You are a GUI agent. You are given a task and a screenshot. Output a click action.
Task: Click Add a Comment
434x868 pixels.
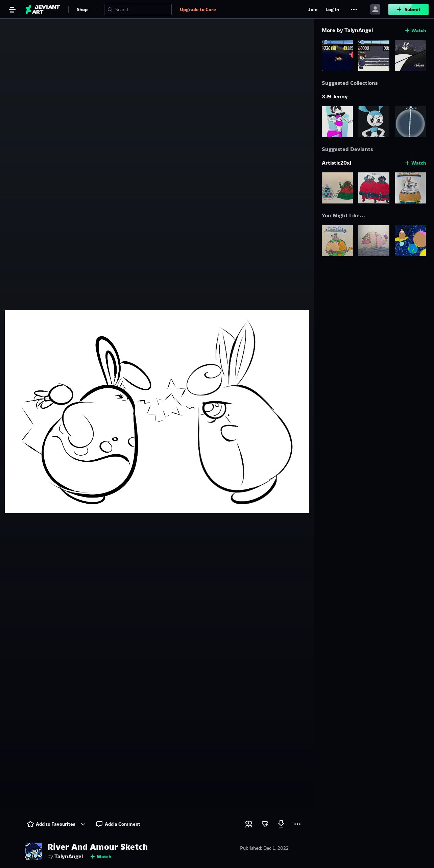click(118, 824)
